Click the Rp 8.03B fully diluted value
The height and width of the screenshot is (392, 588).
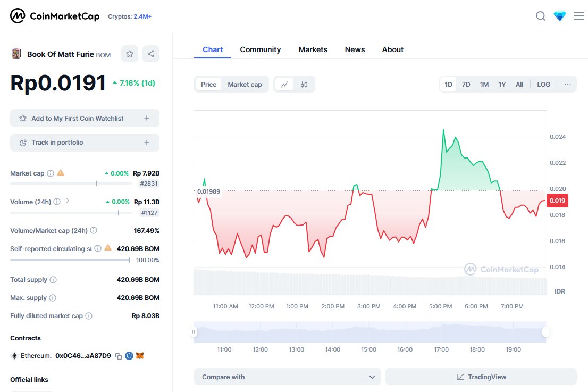146,316
